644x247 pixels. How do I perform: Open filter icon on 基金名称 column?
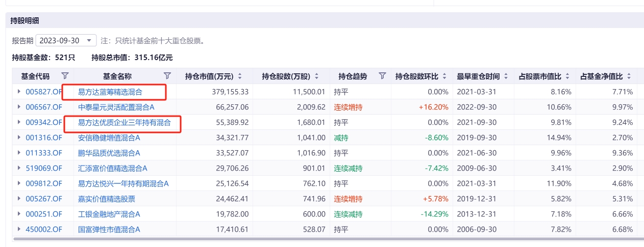[x=167, y=76]
